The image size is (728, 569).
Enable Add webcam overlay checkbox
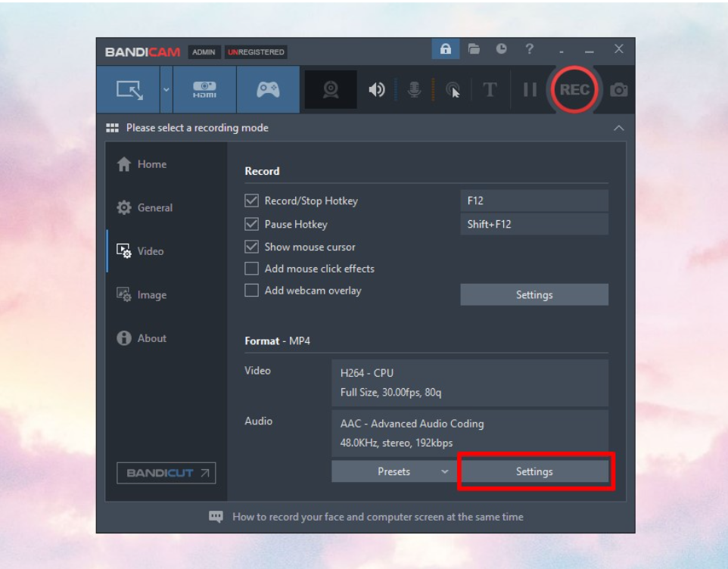(x=252, y=290)
